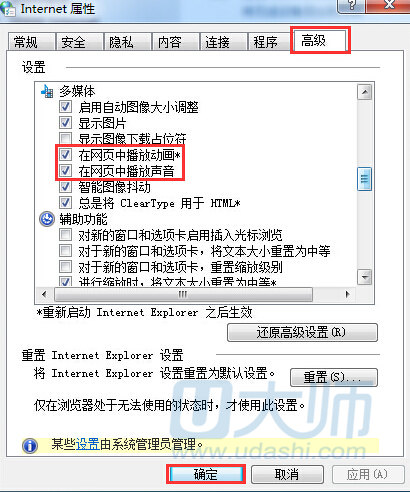Click the 多媒体 category icon

pyautogui.click(x=47, y=91)
